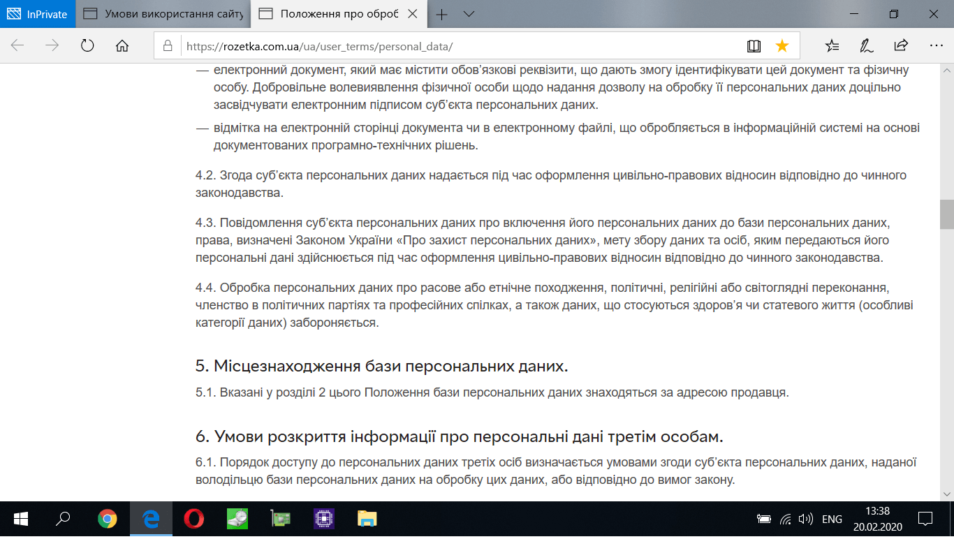Open the Wi-Fi network tray icon
The height and width of the screenshot is (560, 954).
click(786, 520)
